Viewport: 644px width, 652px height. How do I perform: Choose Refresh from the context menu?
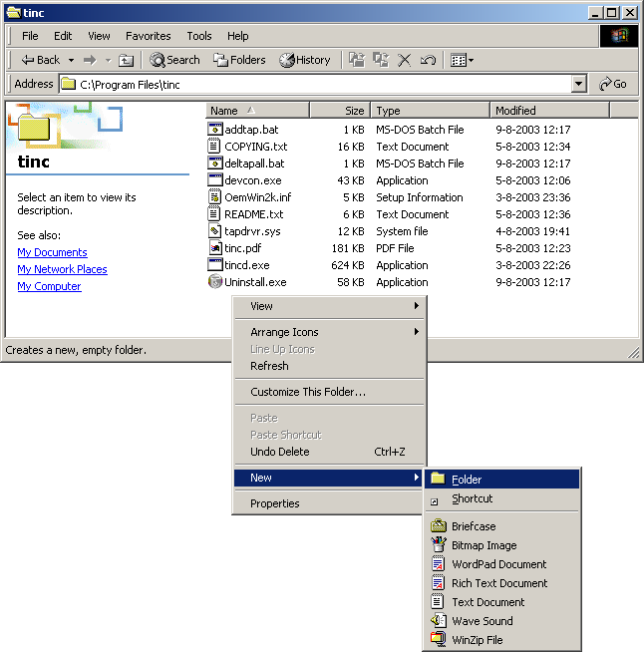tap(329, 366)
